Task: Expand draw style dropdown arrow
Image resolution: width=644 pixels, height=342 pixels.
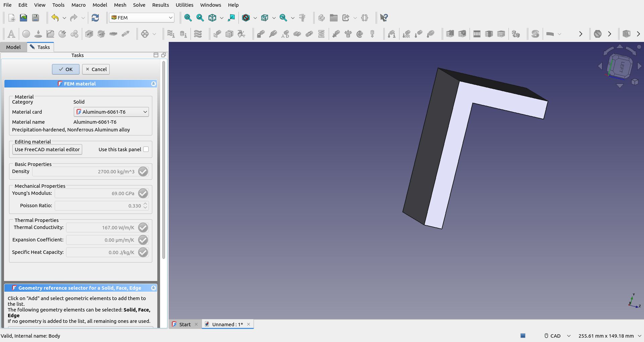Action: pos(255,18)
